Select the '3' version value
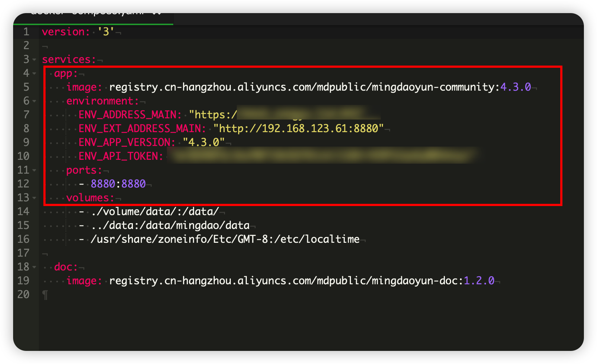The image size is (597, 364). (106, 32)
